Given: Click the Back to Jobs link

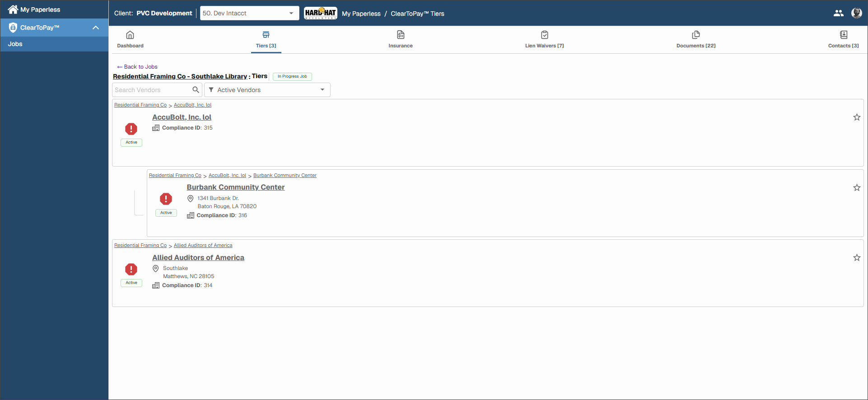Looking at the screenshot, I should coord(137,67).
